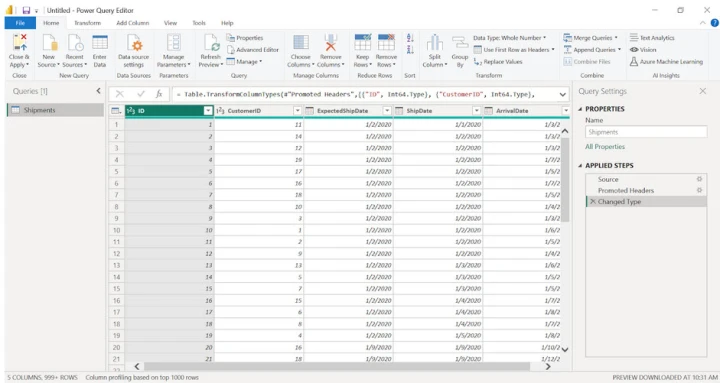This screenshot has height=383, width=720.
Task: Click the Enter Data icon
Action: [100, 42]
